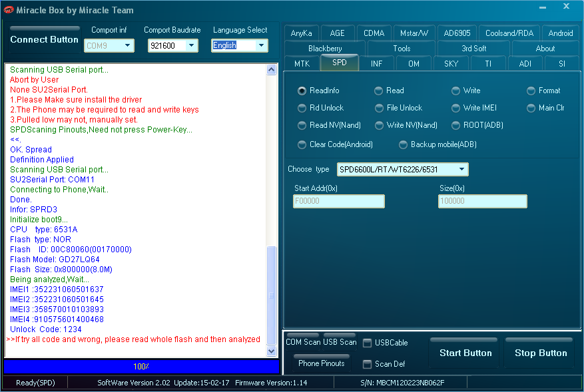This screenshot has width=584, height=392.
Task: Enable the Scan Def checkbox
Action: (x=367, y=364)
